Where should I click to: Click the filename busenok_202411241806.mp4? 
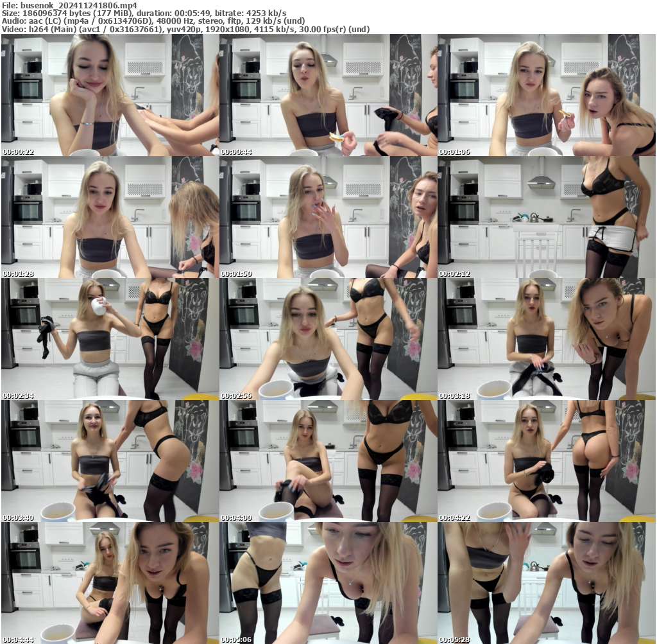pyautogui.click(x=74, y=6)
